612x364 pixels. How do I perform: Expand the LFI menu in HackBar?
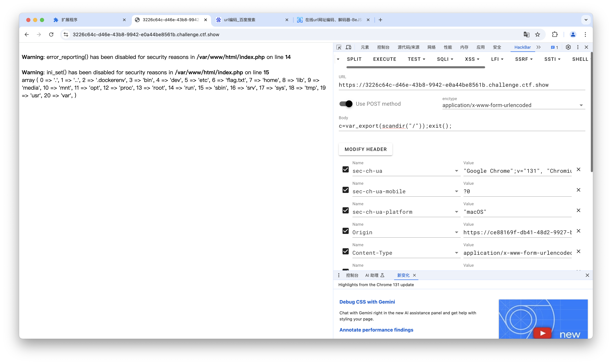(x=497, y=59)
